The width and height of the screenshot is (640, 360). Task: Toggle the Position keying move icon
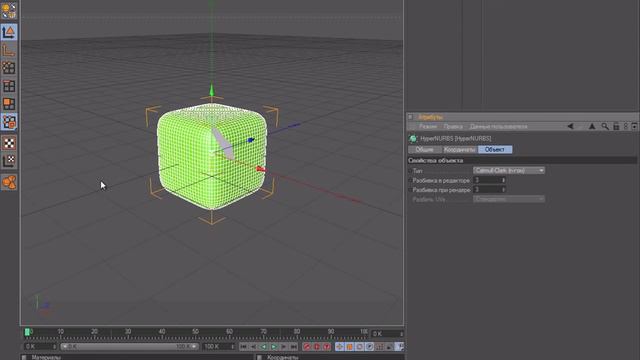340,347
